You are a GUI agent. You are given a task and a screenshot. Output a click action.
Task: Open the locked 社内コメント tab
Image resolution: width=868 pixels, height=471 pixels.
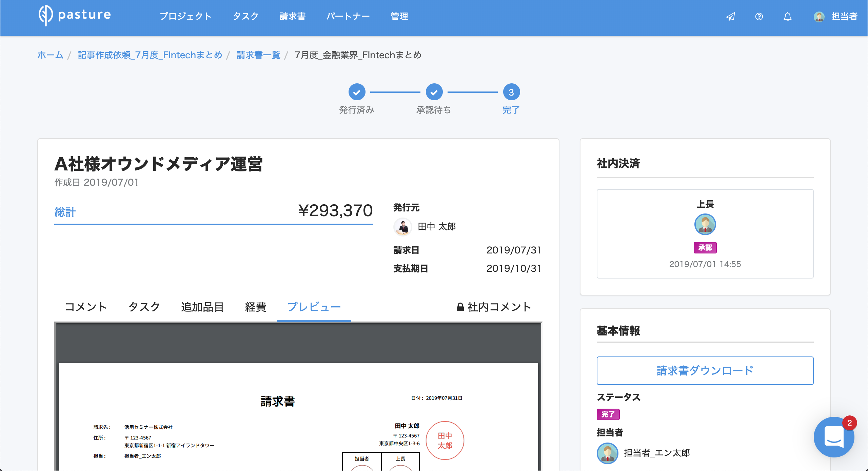[494, 307]
